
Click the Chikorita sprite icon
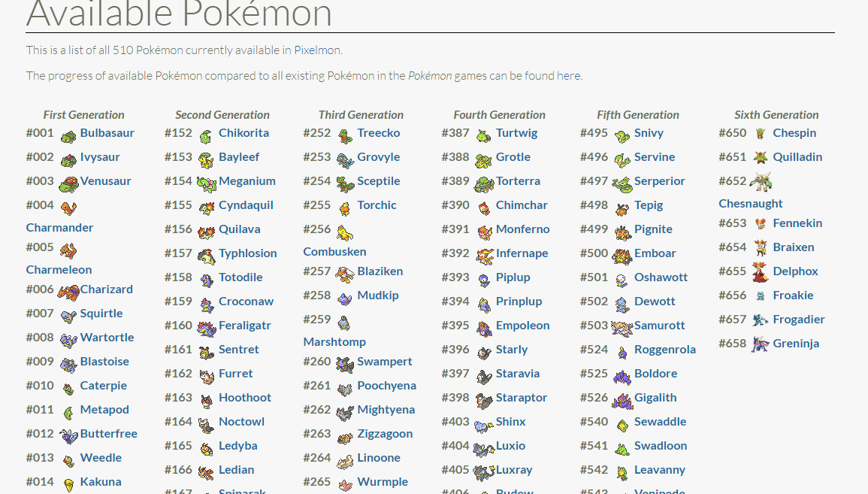206,135
